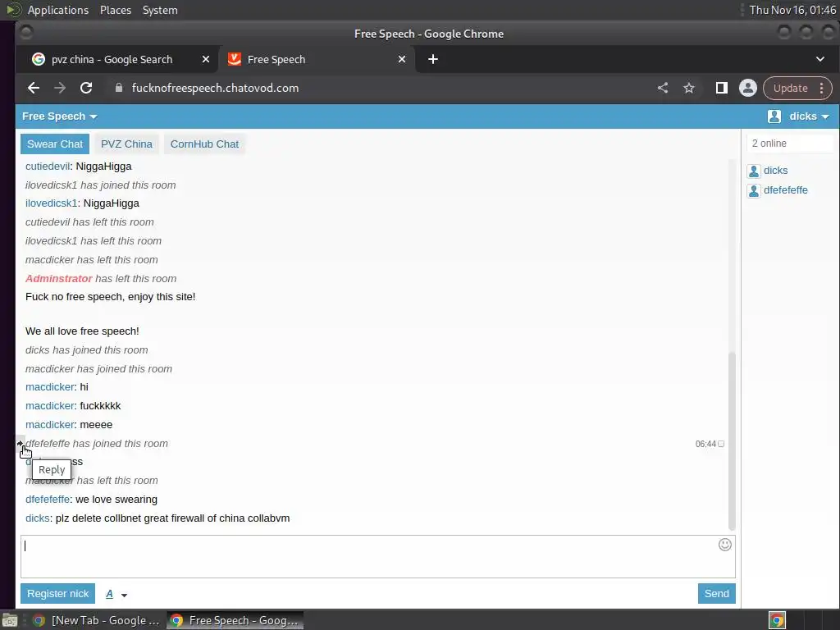Send the chat message
Viewport: 840px width, 630px height.
(x=716, y=594)
